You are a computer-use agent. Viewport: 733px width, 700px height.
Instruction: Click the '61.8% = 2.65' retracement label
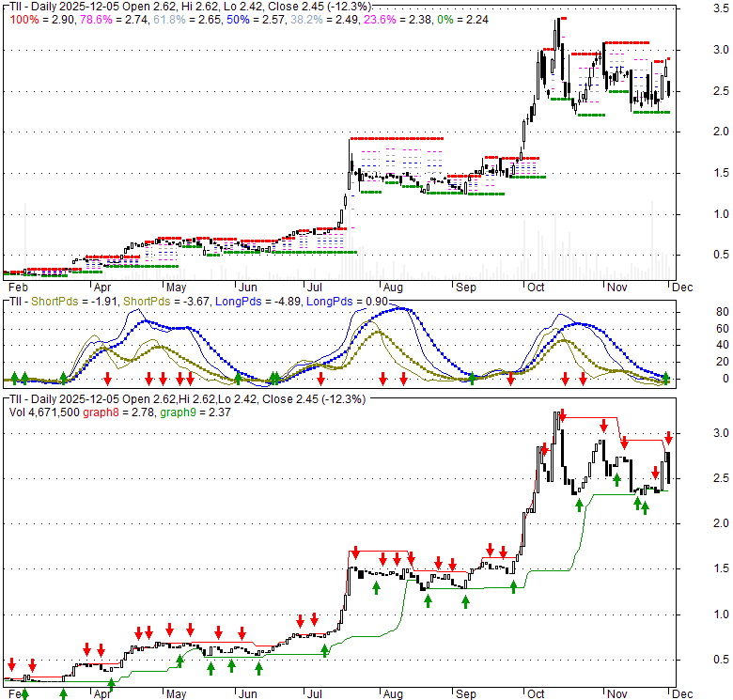[188, 20]
